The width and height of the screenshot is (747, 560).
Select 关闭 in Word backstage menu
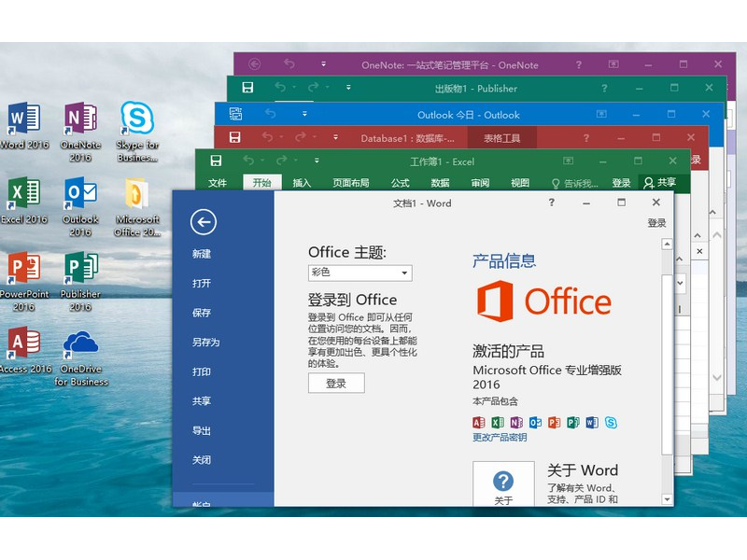coord(202,460)
